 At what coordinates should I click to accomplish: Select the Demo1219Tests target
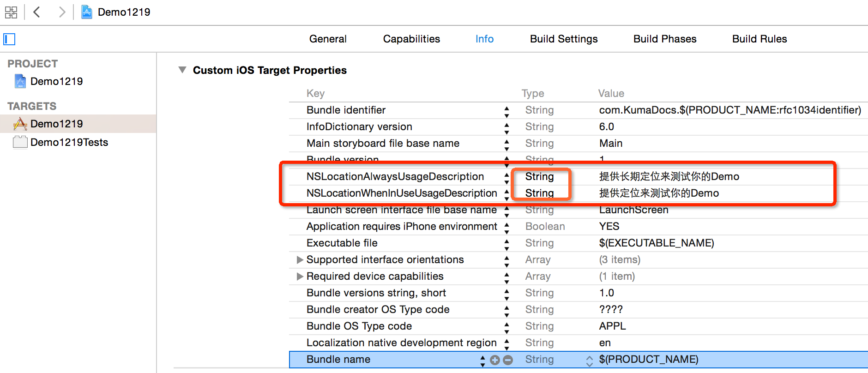tap(69, 142)
